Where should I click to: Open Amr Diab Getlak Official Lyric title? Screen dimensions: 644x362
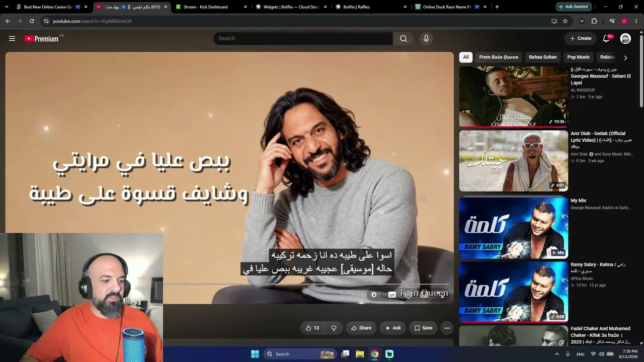(x=601, y=140)
